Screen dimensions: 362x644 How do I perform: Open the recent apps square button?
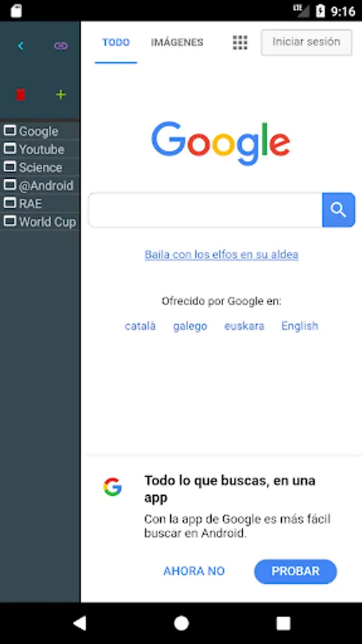tap(283, 623)
